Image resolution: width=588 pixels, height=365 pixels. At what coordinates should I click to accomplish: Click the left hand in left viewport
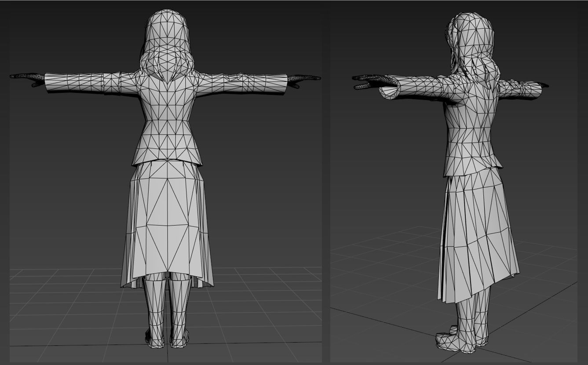coord(27,78)
